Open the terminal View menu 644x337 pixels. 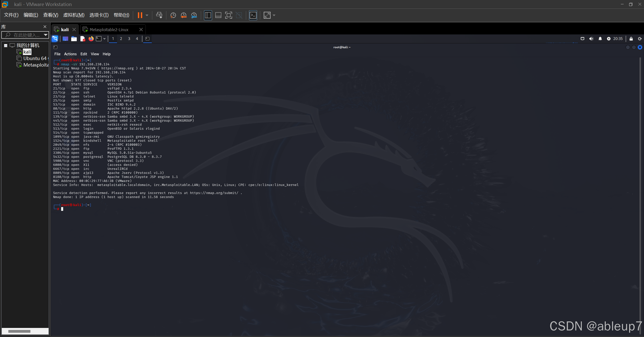coord(95,54)
